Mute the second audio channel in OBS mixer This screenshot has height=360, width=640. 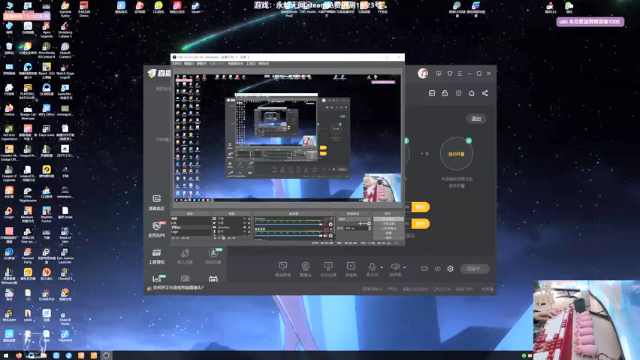pos(325,236)
